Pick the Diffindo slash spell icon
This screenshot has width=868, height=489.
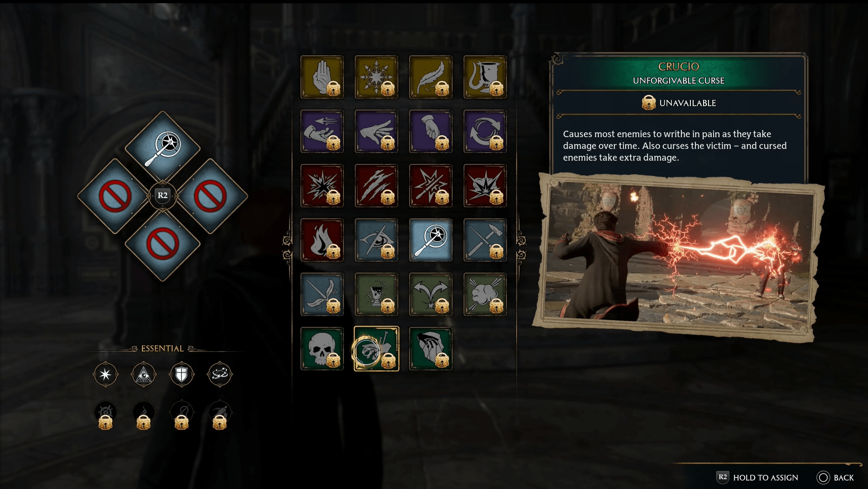(376, 186)
